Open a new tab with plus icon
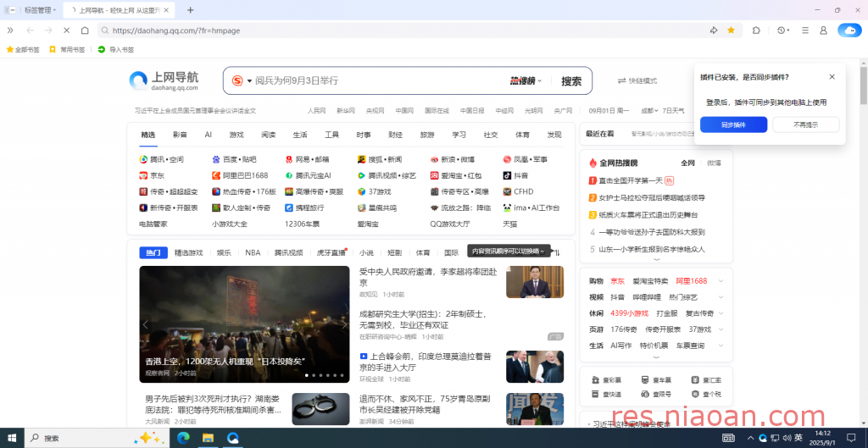Viewport: 868px width, 448px height. point(191,10)
